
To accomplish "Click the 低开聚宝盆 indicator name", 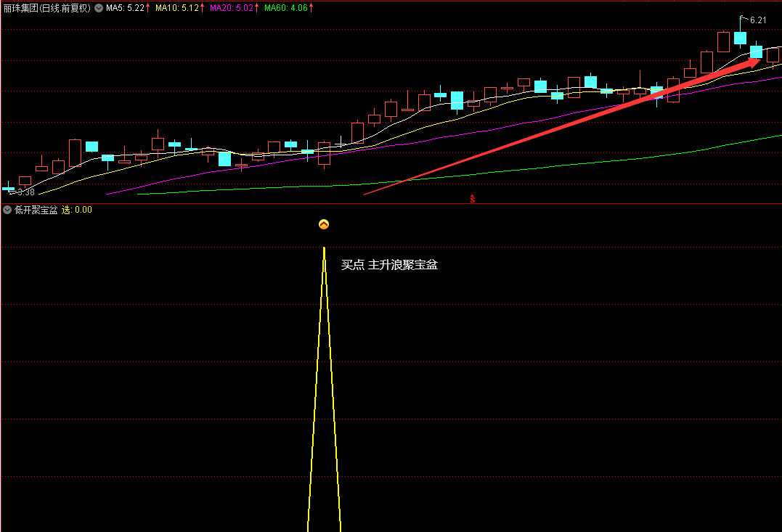I will (36, 210).
